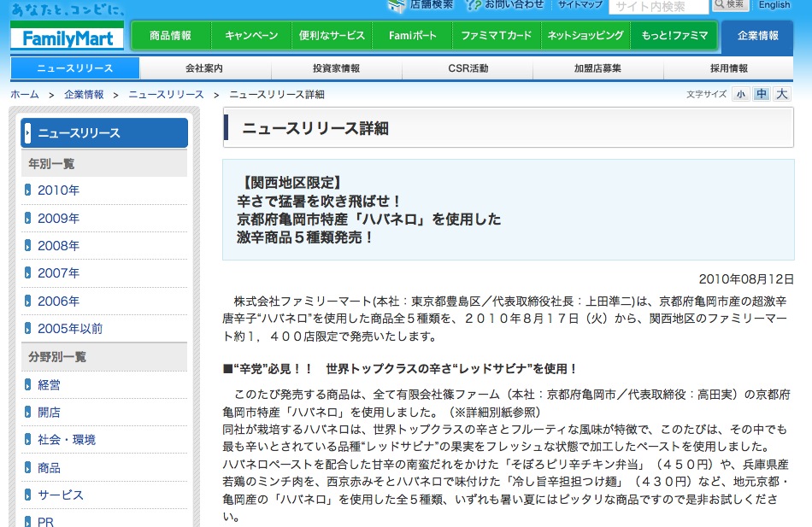This screenshot has width=812, height=527.
Task: Click the question mark inquiry icon
Action: point(473,5)
